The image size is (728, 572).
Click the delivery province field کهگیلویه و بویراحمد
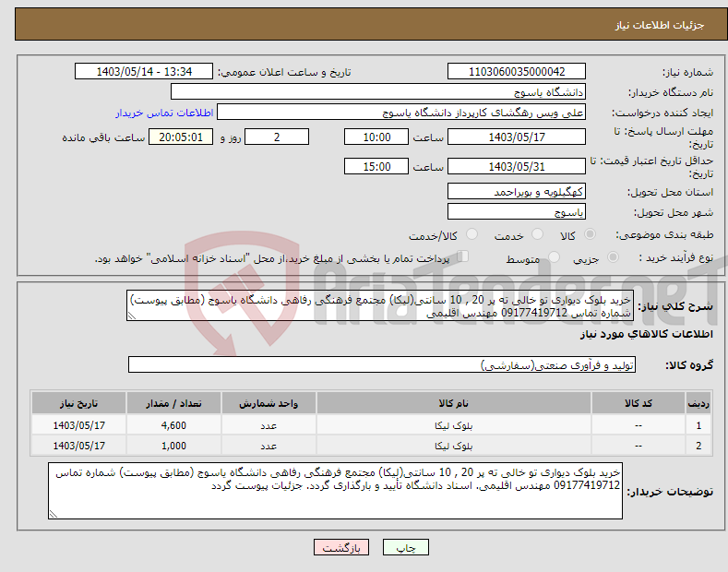(x=517, y=191)
